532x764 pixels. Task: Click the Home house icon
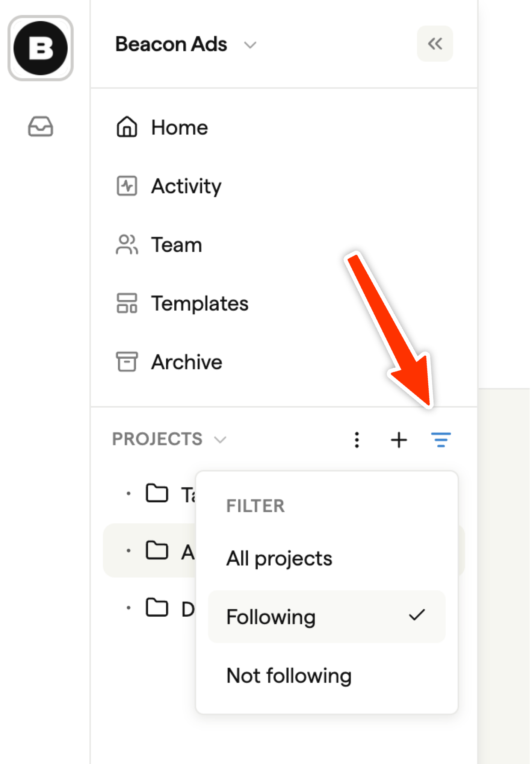(x=127, y=127)
